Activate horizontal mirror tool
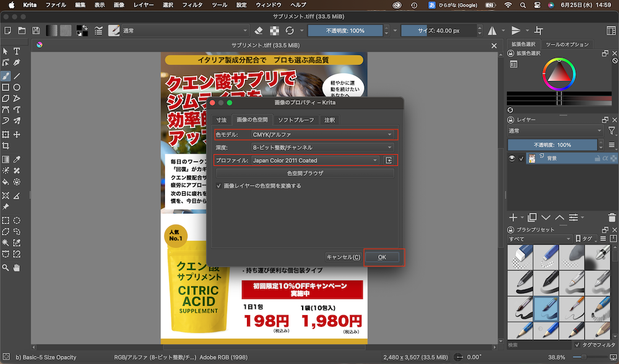 [492, 30]
